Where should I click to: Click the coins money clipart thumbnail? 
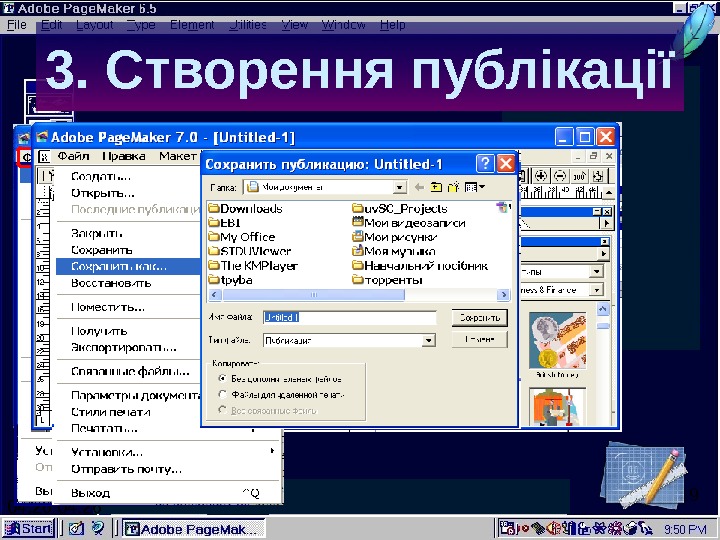557,341
